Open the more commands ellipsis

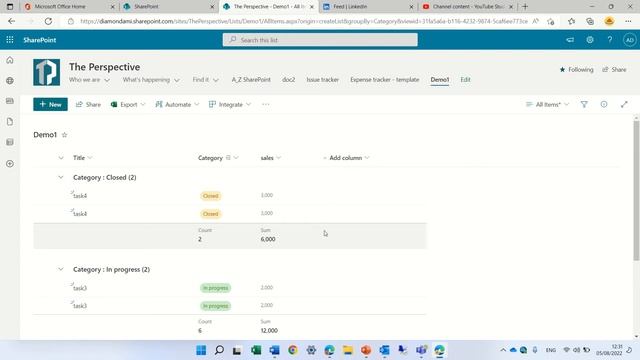tap(266, 104)
